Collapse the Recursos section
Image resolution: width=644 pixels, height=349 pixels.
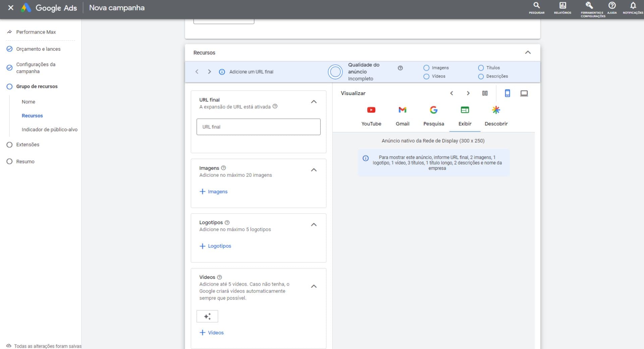pyautogui.click(x=528, y=53)
